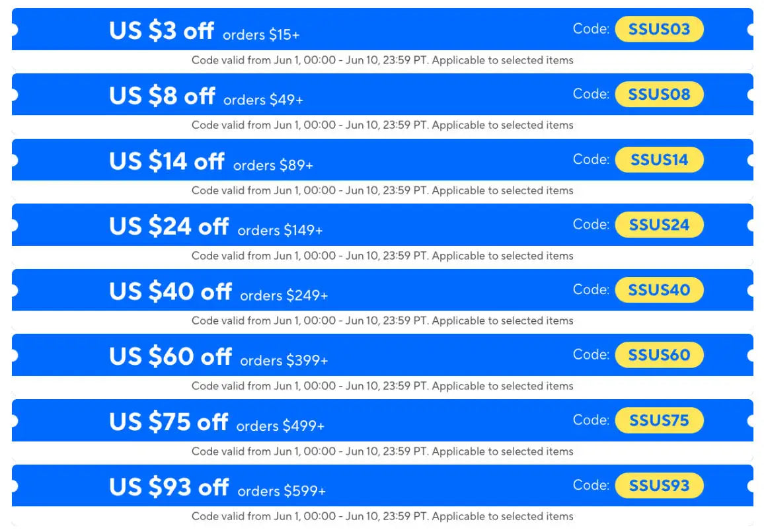Copy the SSUS40 coupon code
Image resolution: width=764 pixels, height=532 pixels.
(x=659, y=290)
